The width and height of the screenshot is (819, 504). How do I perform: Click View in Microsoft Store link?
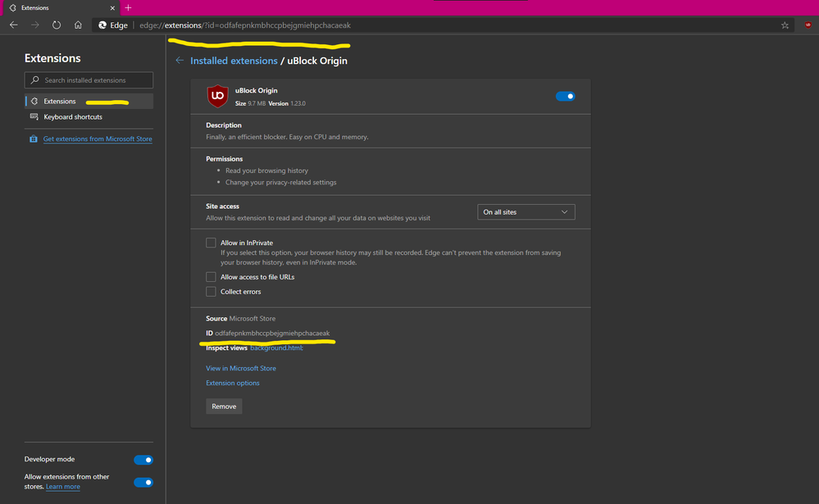coord(241,368)
